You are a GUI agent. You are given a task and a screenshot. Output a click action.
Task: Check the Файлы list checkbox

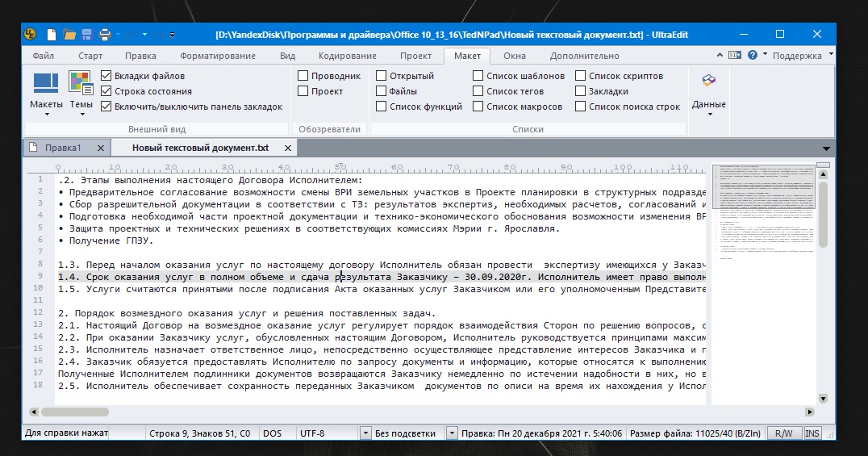click(381, 91)
